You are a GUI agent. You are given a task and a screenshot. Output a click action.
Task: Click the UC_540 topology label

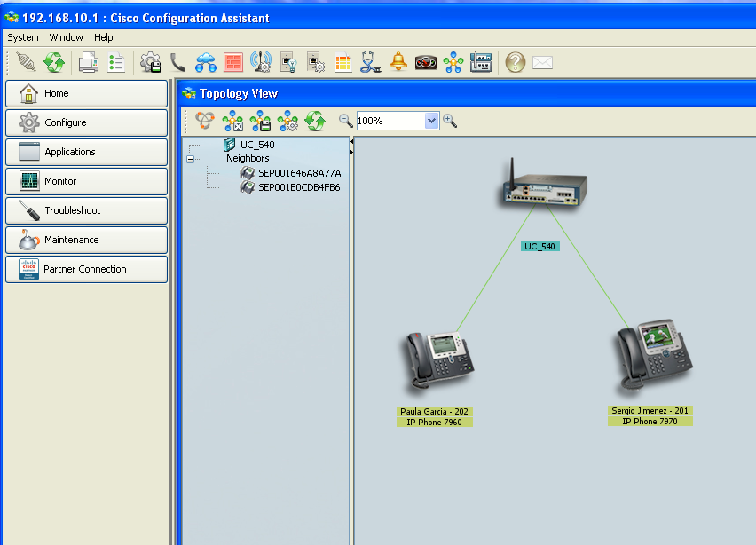540,247
